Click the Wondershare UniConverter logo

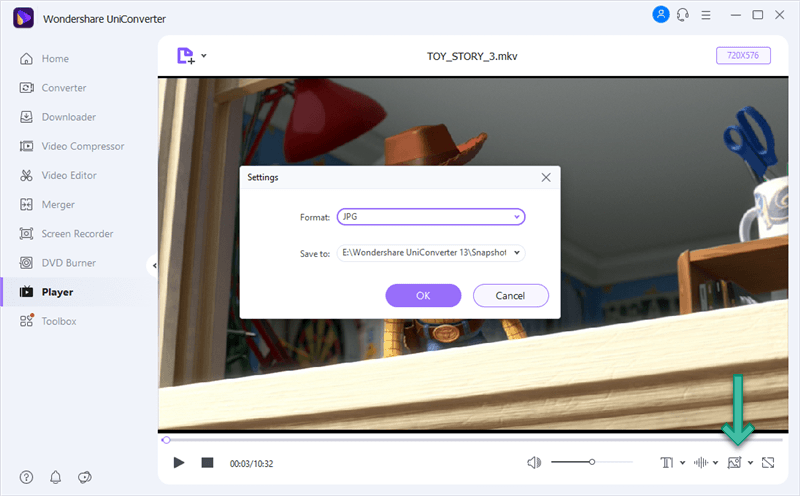click(23, 18)
